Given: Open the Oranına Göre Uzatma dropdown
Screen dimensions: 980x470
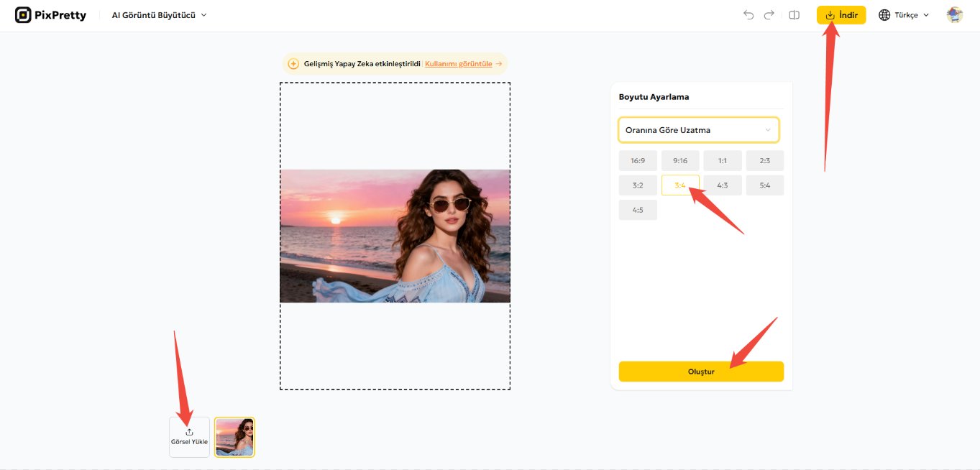Looking at the screenshot, I should 698,129.
